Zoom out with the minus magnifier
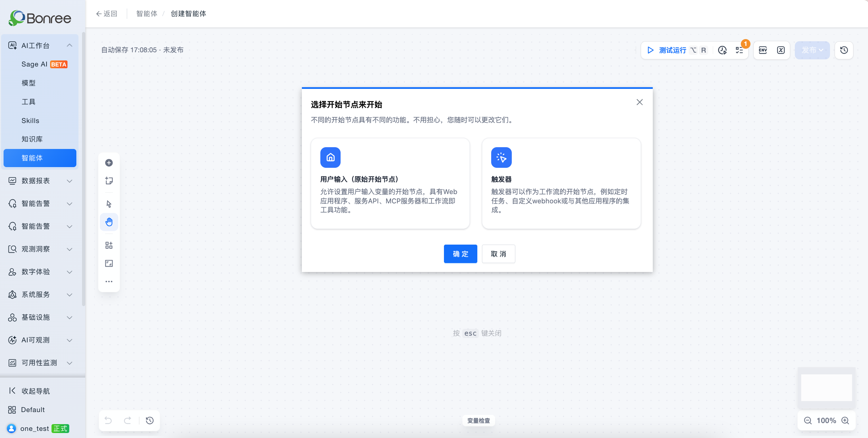 808,421
